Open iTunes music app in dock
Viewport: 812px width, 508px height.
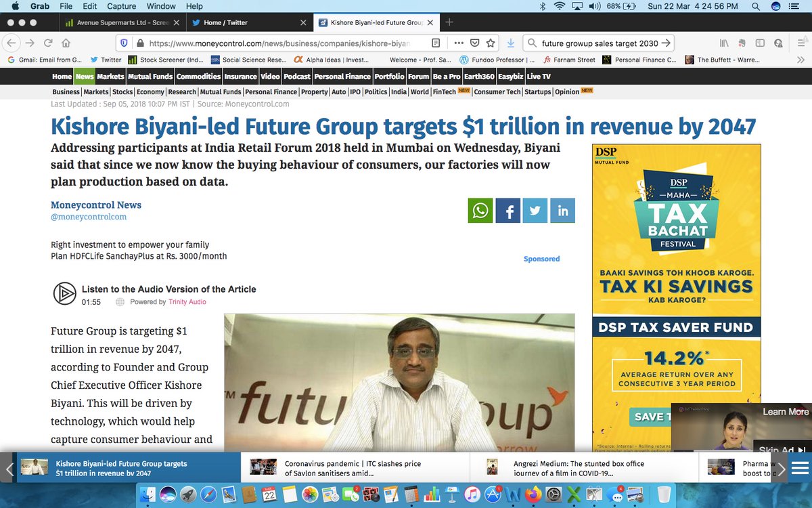[x=472, y=493]
